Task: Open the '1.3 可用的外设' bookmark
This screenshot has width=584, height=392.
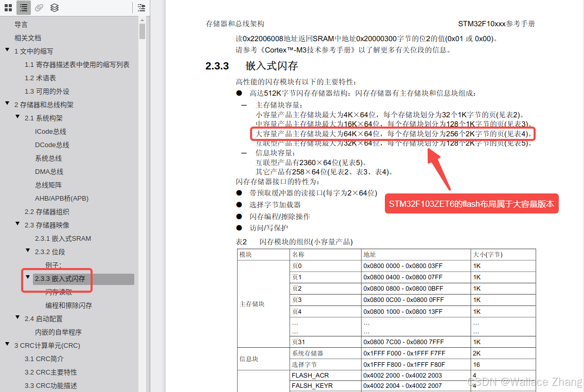Action: 47,92
